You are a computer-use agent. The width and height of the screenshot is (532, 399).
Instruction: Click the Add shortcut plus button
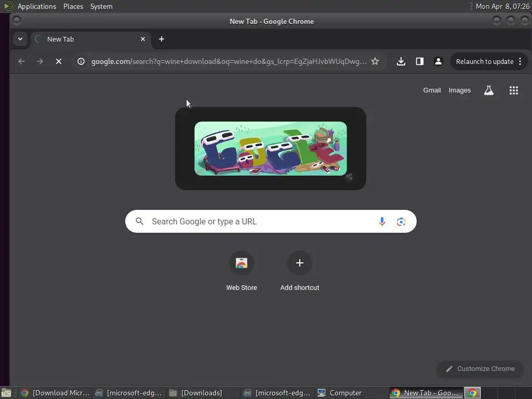(300, 263)
